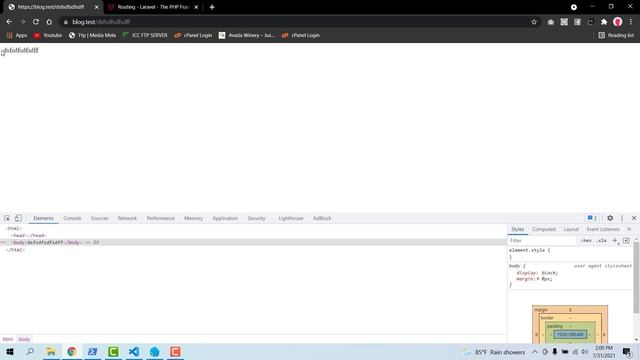Open the weather widget showing Rain showers
This screenshot has height=360, width=640.
(494, 352)
